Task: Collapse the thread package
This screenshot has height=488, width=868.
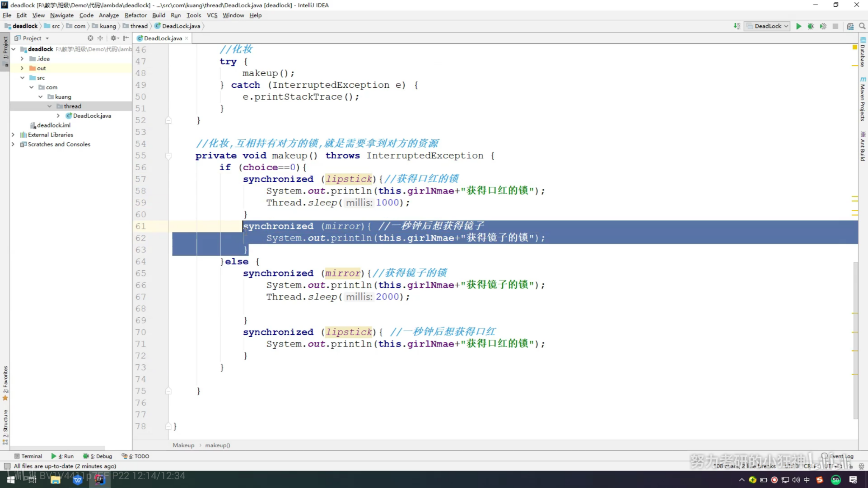Action: coord(50,106)
